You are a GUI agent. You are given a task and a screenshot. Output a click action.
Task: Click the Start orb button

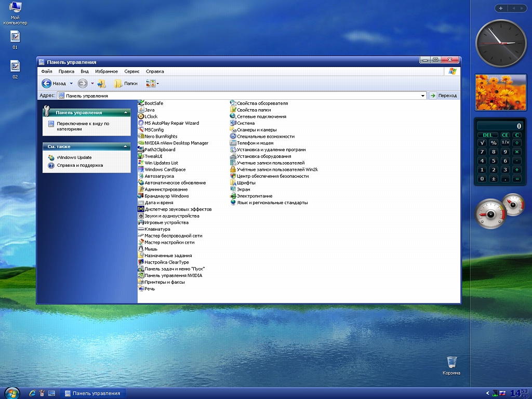pos(11,393)
